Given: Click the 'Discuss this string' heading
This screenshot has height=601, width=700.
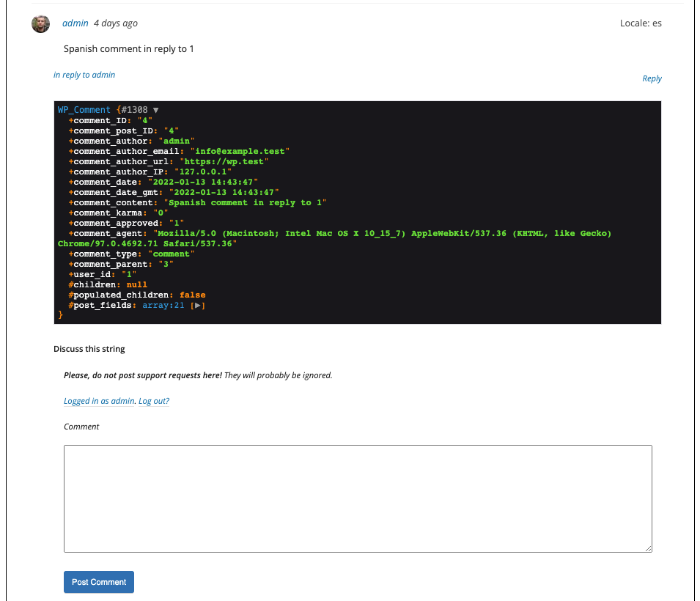Looking at the screenshot, I should click(89, 349).
